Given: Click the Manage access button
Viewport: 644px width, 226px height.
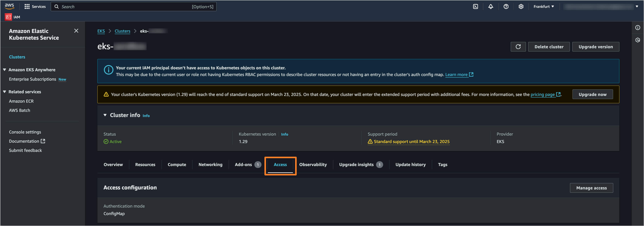Looking at the screenshot, I should click(591, 188).
